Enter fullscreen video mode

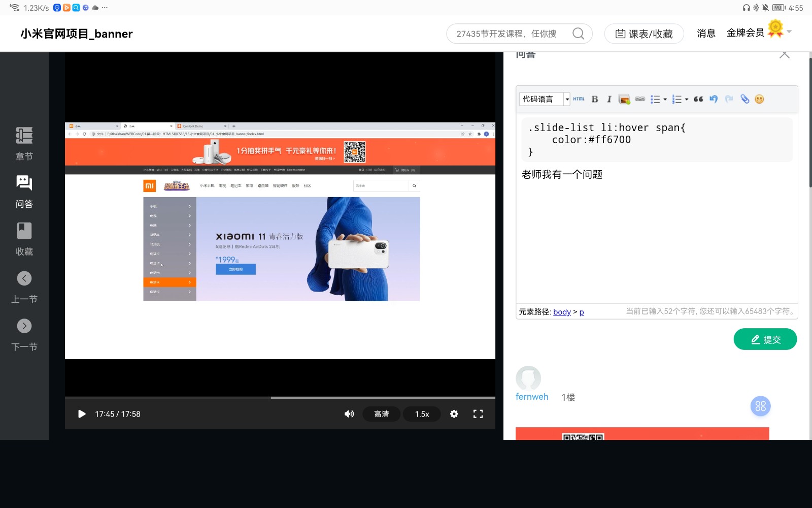[x=478, y=414]
